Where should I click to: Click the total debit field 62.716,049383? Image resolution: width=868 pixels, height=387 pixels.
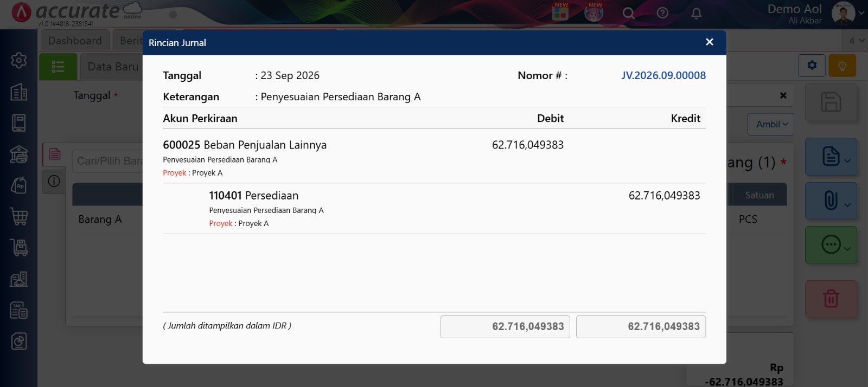505,327
